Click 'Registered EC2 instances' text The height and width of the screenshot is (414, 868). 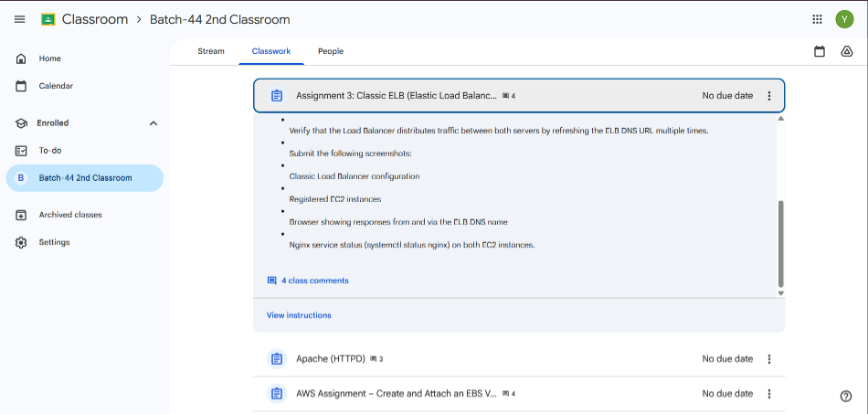335,199
